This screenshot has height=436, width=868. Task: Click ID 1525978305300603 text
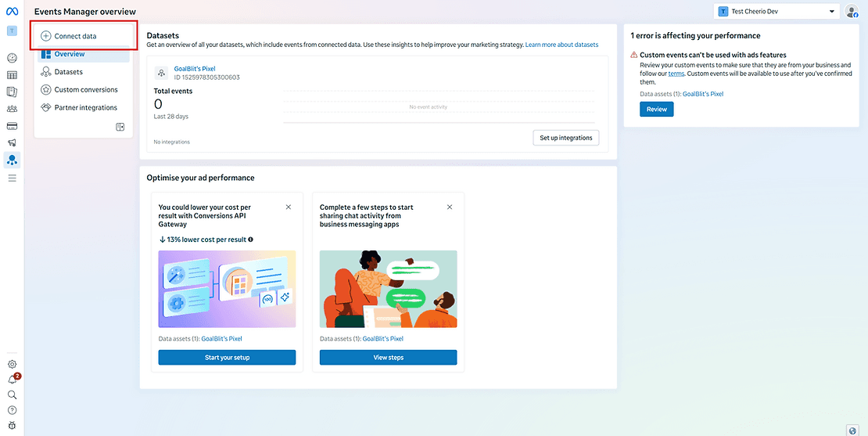[206, 77]
